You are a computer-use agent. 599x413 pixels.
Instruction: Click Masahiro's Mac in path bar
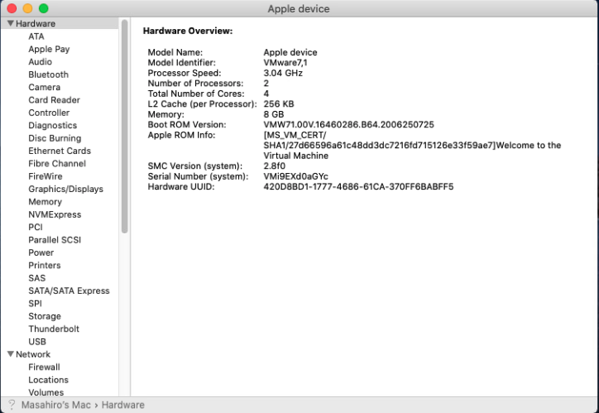coord(56,405)
